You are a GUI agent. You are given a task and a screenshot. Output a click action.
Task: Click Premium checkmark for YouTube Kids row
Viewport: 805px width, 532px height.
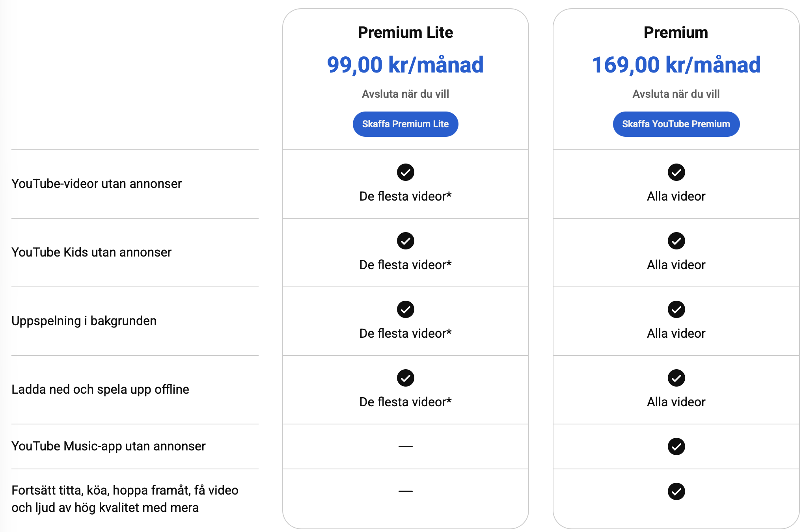676,241
